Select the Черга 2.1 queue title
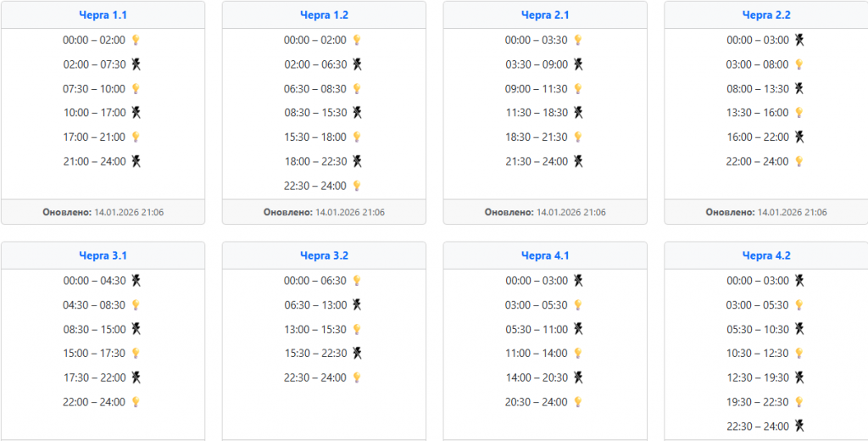The height and width of the screenshot is (441, 868). (545, 15)
